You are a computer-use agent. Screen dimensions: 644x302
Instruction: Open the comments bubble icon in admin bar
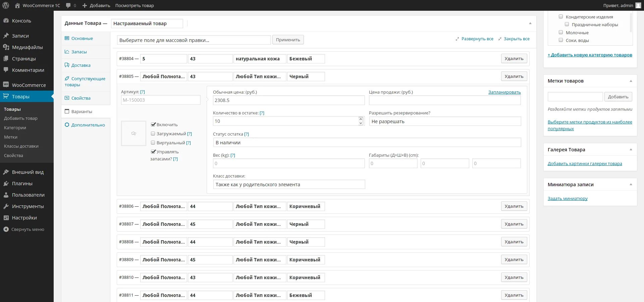(68, 5)
